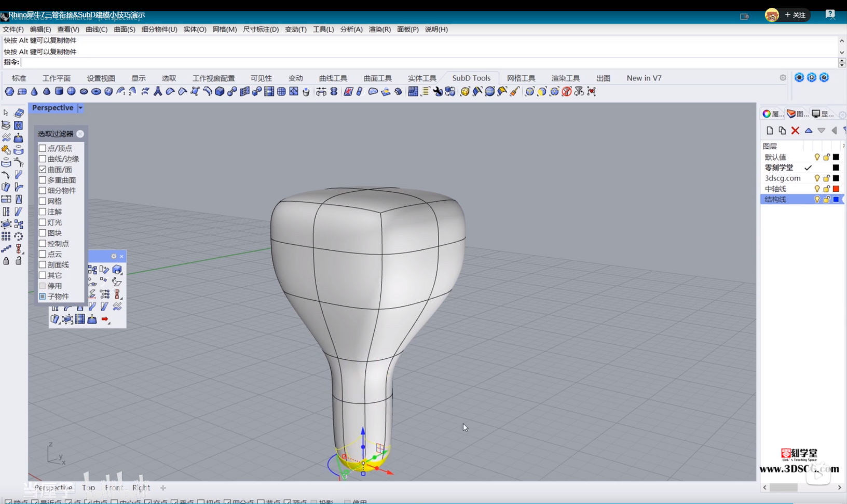Open the 曲面(S) menu
The width and height of the screenshot is (847, 504).
point(125,30)
